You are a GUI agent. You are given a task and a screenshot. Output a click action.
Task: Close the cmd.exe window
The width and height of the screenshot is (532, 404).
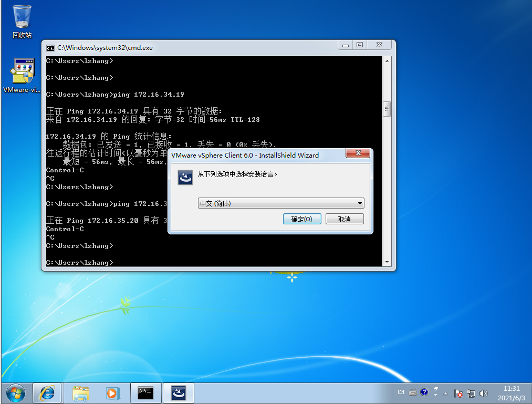pyautogui.click(x=379, y=45)
